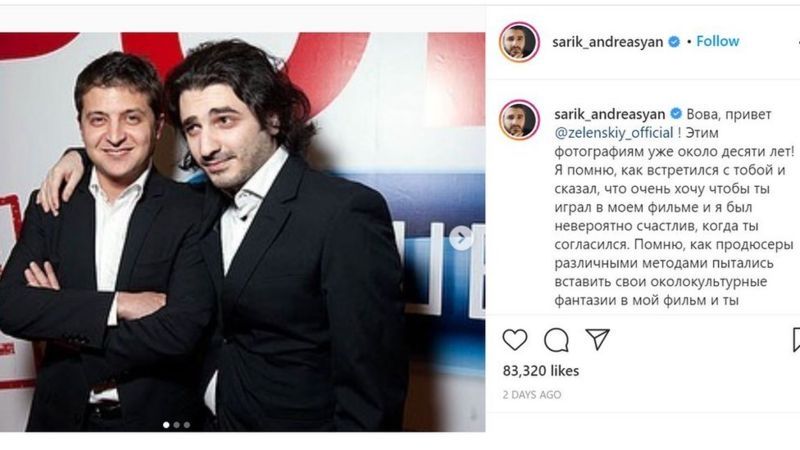View the 83,320 likes list

point(541,371)
